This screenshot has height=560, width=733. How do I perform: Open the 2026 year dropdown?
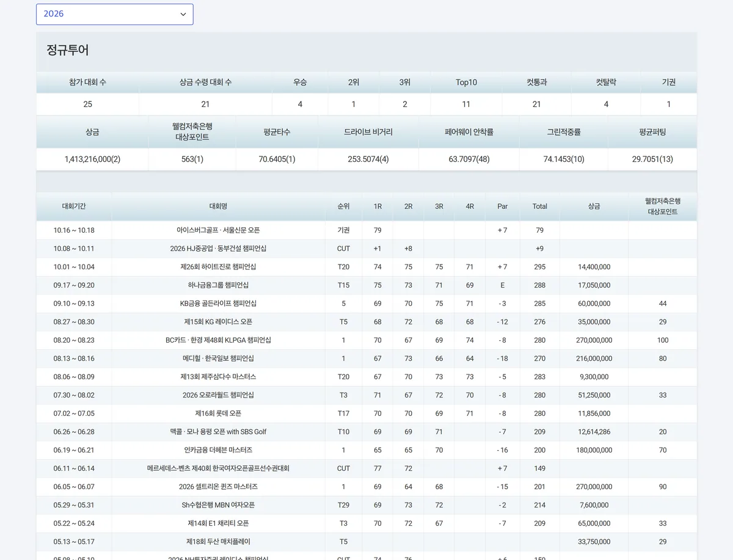(x=115, y=14)
